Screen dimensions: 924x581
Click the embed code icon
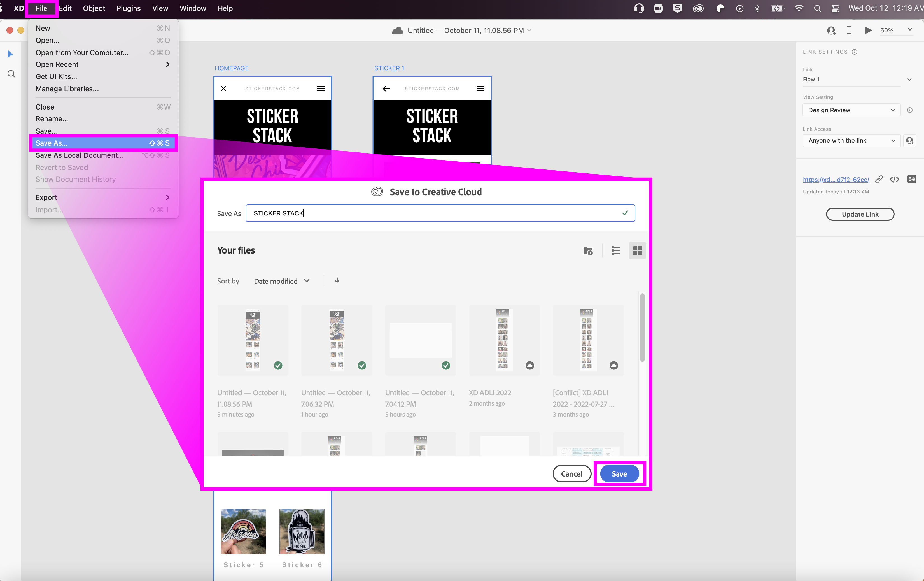coord(894,179)
